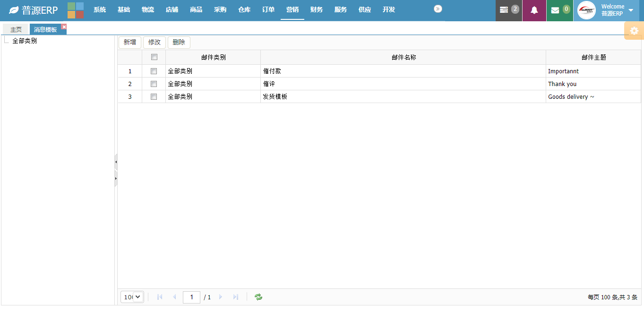Open the 基础 menu
The image size is (644, 313).
(x=124, y=10)
